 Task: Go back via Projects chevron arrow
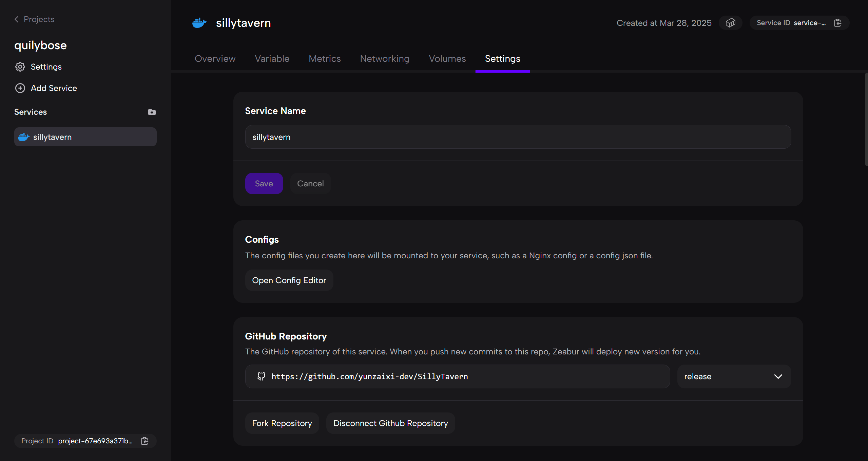(17, 19)
